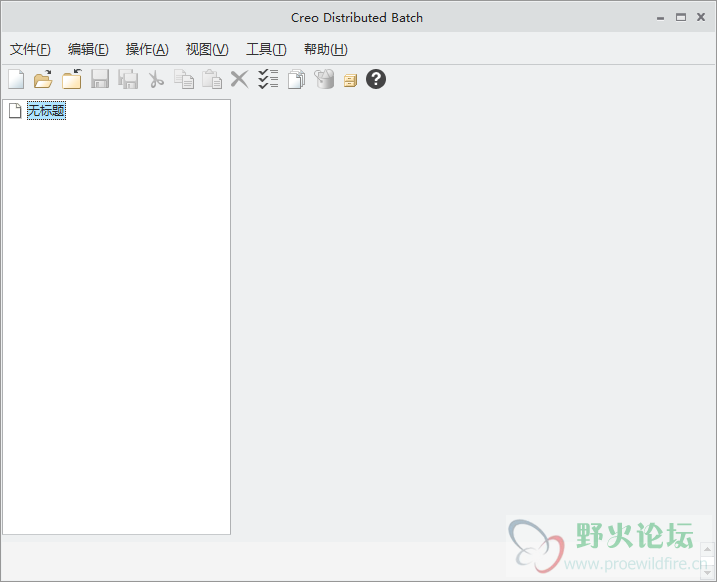Image resolution: width=717 pixels, height=582 pixels.
Task: Open the 帮助(H) menu
Action: pyautogui.click(x=326, y=49)
